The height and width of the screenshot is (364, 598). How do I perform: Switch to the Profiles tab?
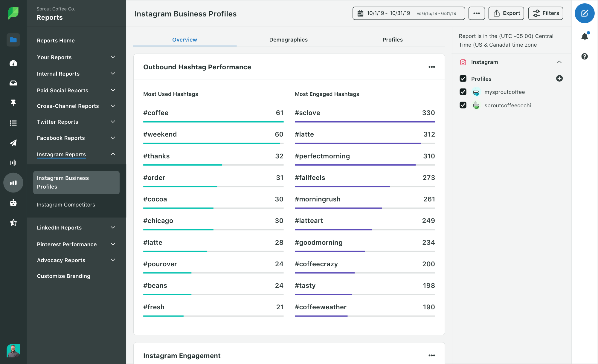(x=393, y=39)
